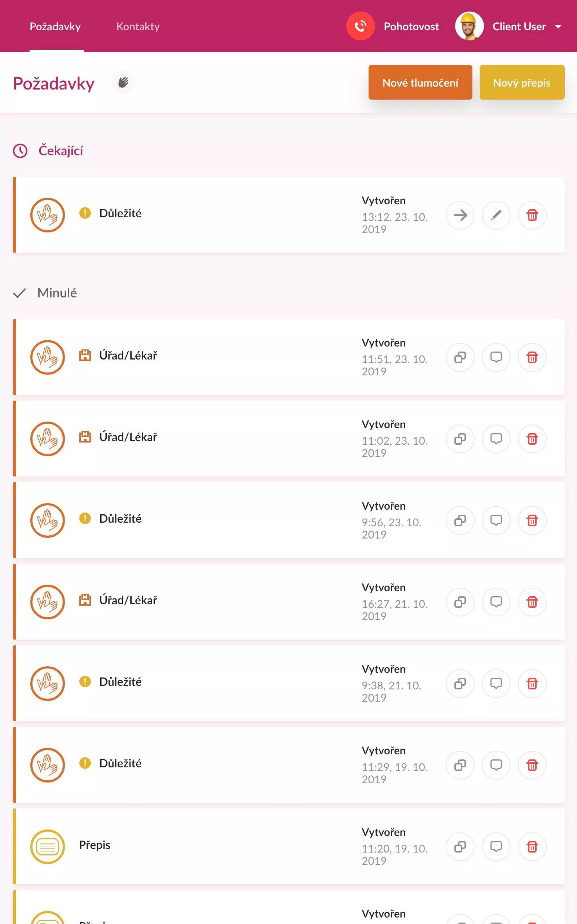
Task: Delete the Důležité request created at 11:29
Action: click(532, 765)
